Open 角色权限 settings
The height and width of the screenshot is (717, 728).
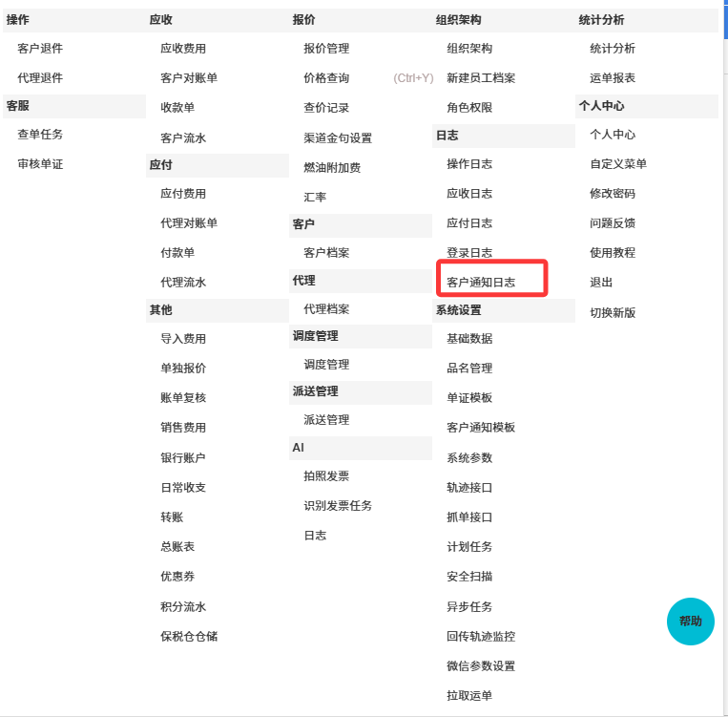pyautogui.click(x=469, y=108)
